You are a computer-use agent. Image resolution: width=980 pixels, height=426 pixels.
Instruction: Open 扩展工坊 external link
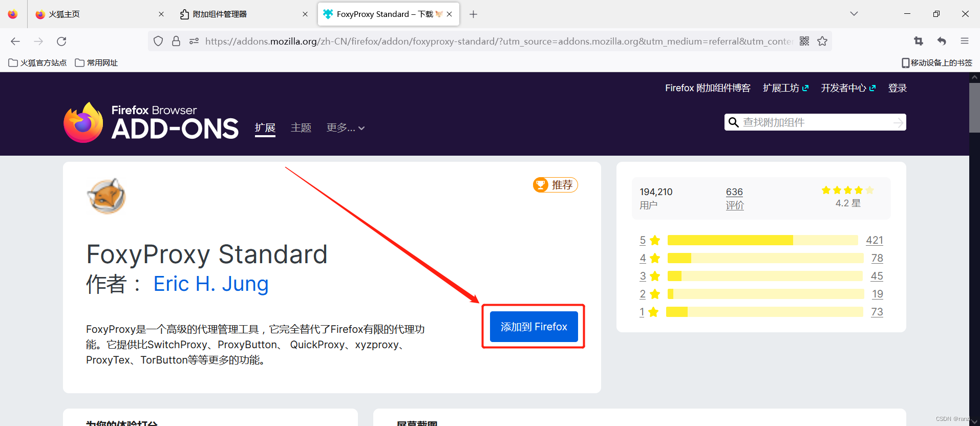coord(785,88)
